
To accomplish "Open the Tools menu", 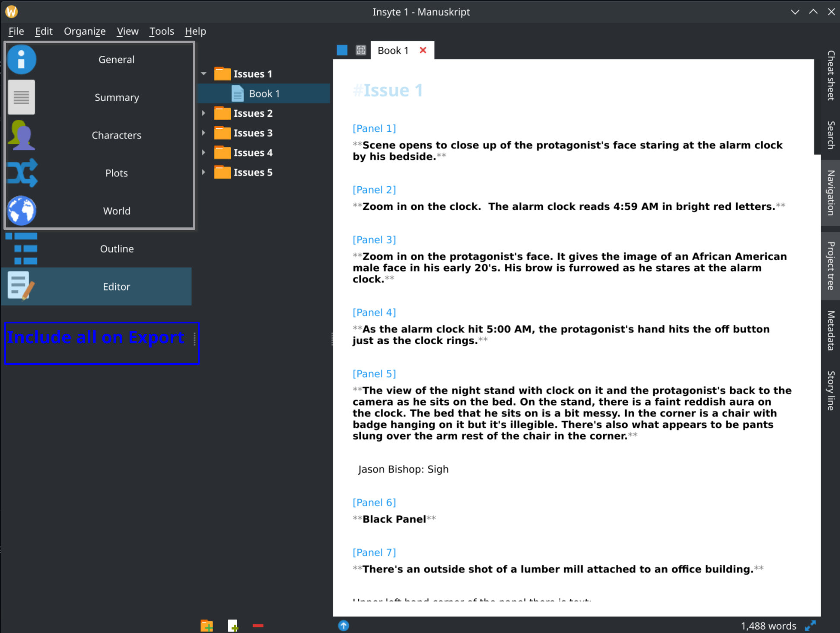I will coord(162,31).
